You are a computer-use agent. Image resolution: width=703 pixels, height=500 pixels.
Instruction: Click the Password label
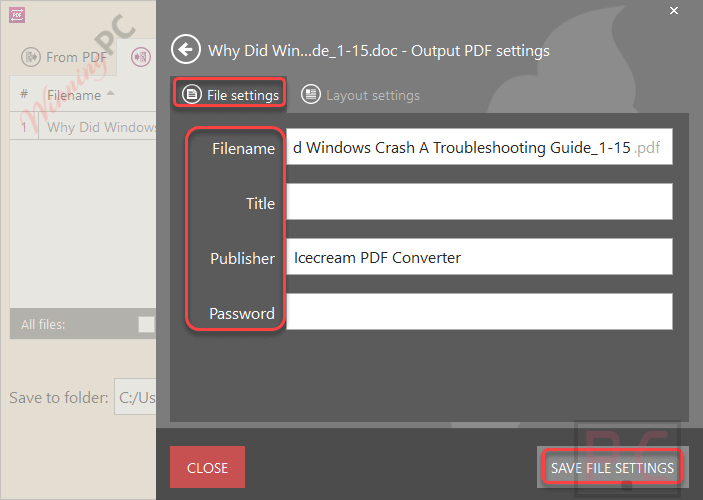coord(242,313)
